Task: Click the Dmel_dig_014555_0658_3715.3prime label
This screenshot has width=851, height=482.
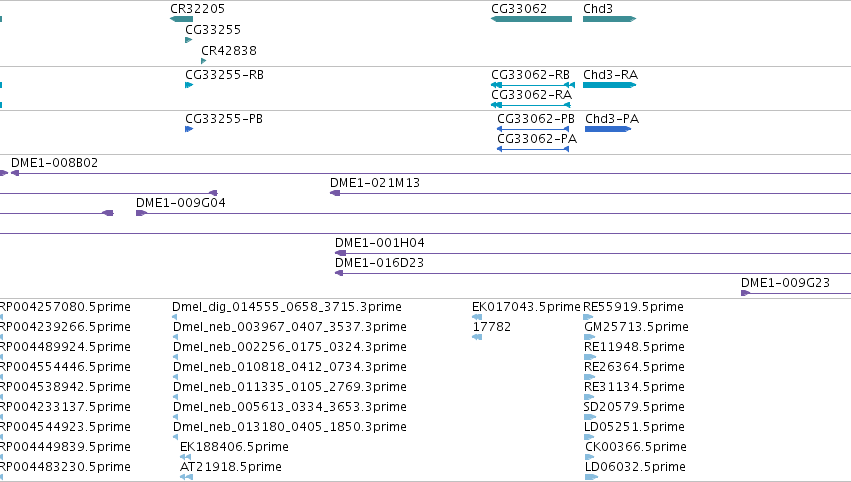Action: [x=287, y=307]
